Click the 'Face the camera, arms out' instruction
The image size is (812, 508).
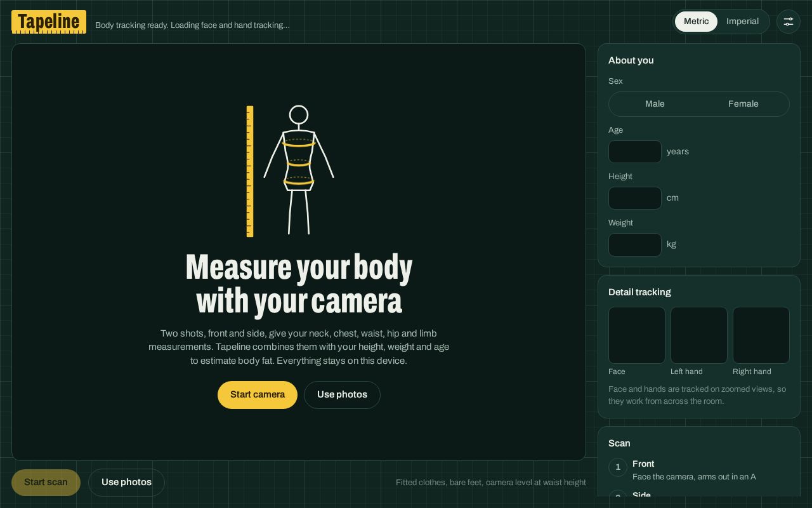coord(694,477)
